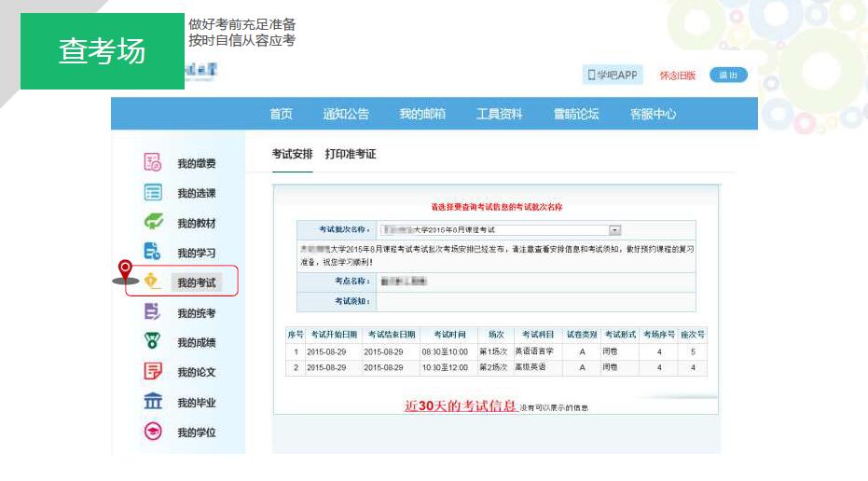
Task: Open 我的成绩 sidebar entry
Action: tap(197, 343)
